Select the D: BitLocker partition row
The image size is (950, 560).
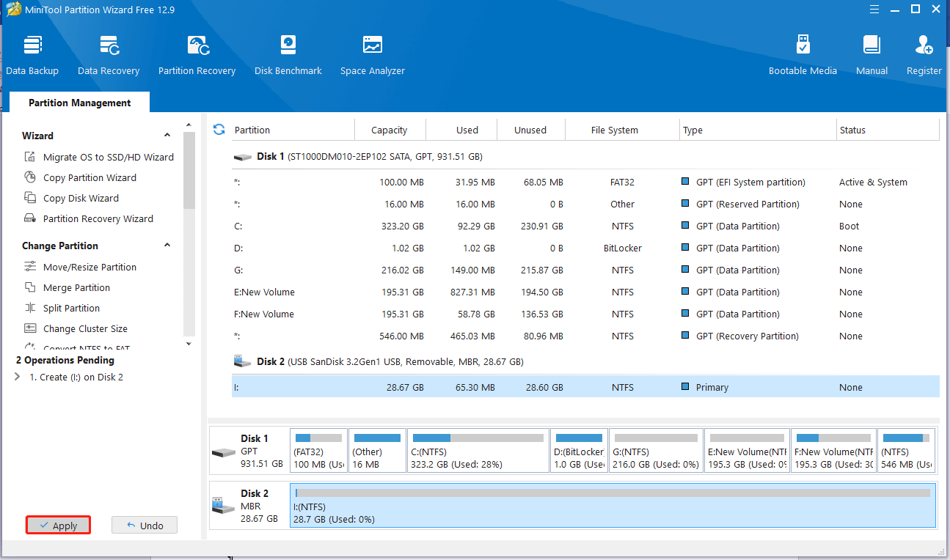tap(585, 248)
